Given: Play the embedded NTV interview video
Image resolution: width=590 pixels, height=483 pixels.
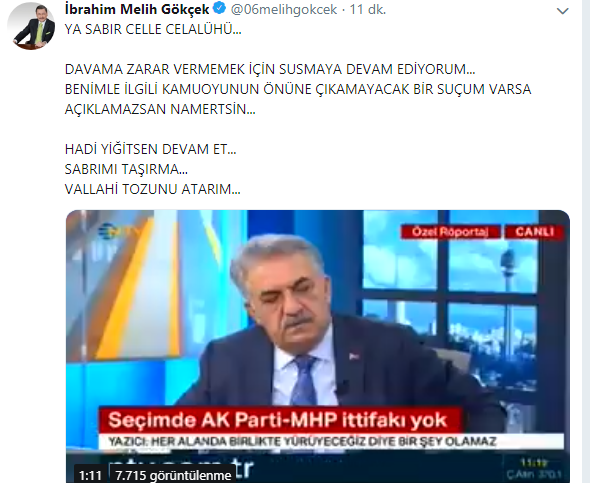Looking at the screenshot, I should point(318,346).
